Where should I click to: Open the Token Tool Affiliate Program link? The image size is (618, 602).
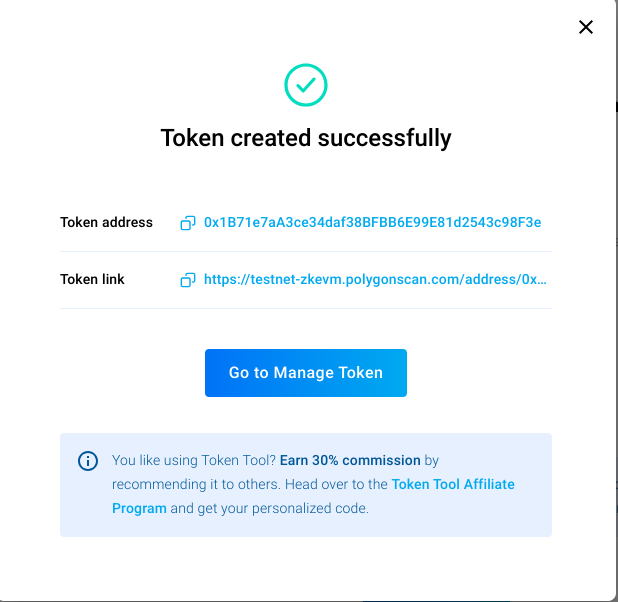pos(453,484)
